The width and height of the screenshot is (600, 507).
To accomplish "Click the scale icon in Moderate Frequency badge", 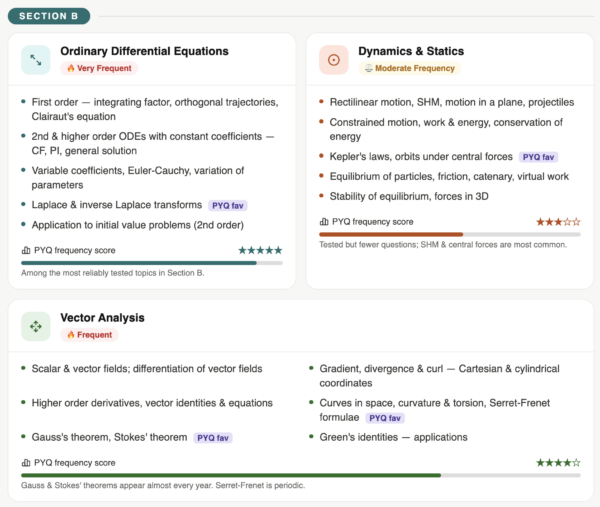I will coord(368,68).
